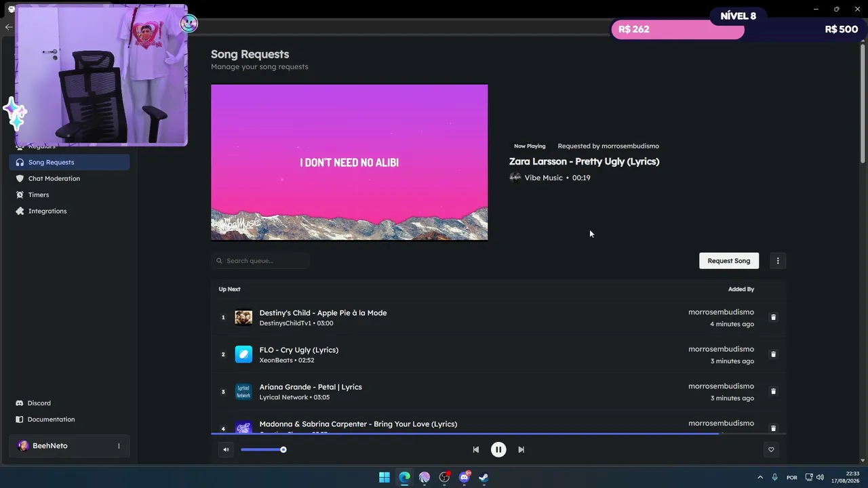Viewport: 868px width, 488px height.
Task: Open the Windows Start menu
Action: click(x=384, y=477)
